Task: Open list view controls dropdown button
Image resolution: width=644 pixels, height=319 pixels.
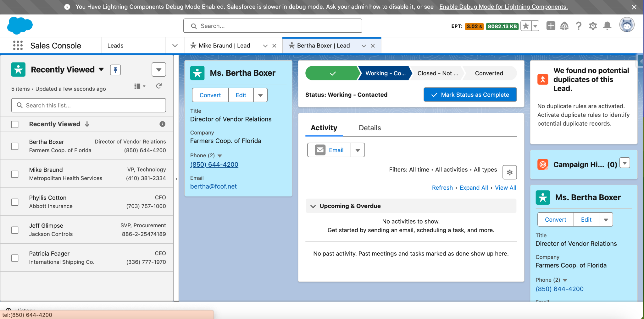Action: tap(159, 69)
